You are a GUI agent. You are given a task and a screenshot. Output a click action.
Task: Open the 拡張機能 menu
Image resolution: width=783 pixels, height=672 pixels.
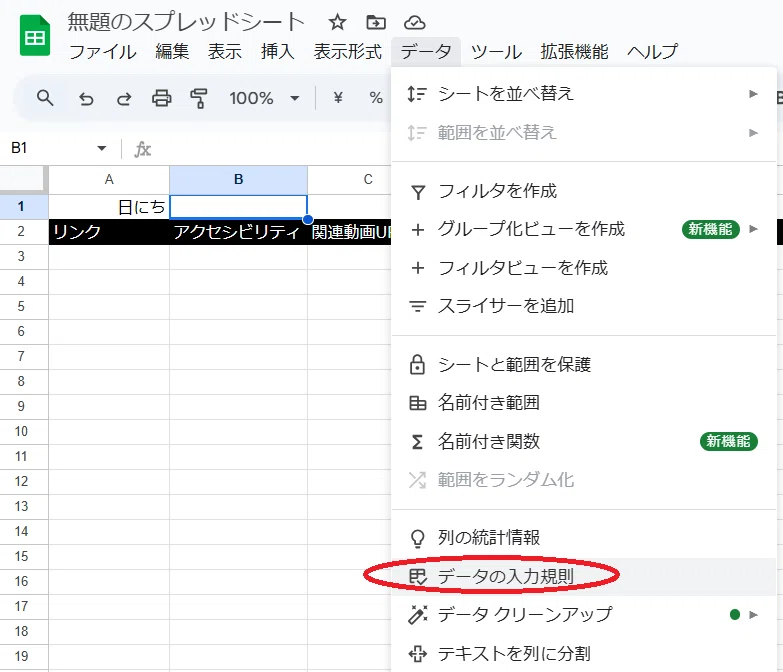(574, 51)
